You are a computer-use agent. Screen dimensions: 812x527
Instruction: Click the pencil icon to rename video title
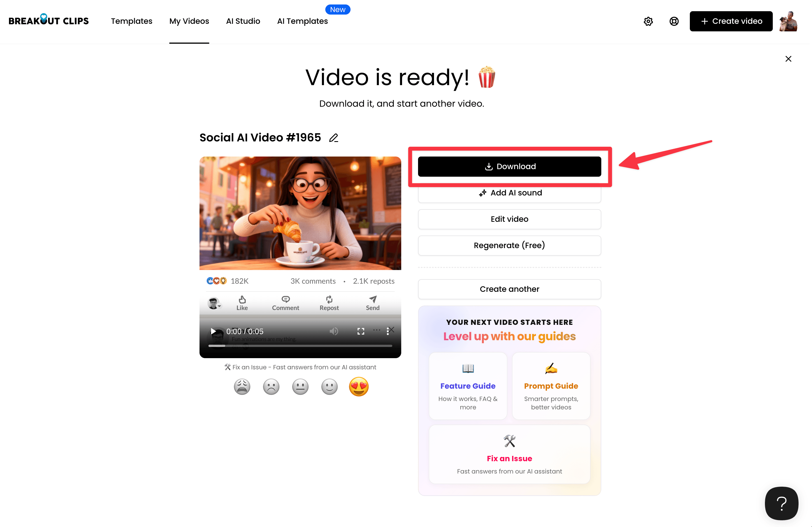(x=333, y=138)
